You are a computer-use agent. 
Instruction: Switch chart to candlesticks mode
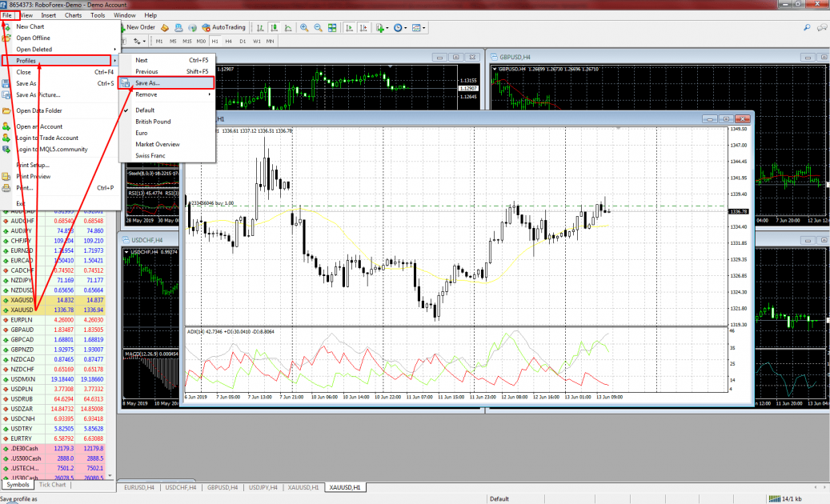[x=275, y=27]
